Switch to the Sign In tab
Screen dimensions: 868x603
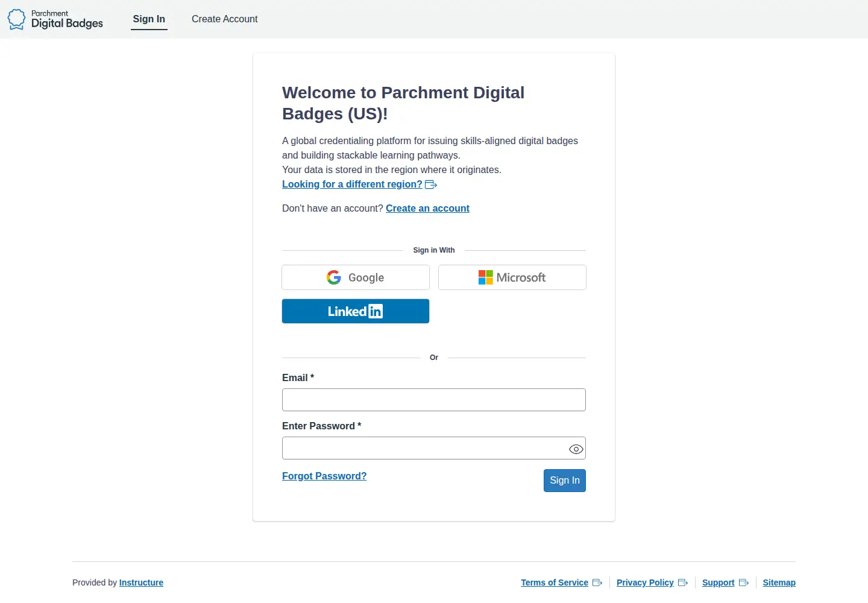tap(149, 19)
